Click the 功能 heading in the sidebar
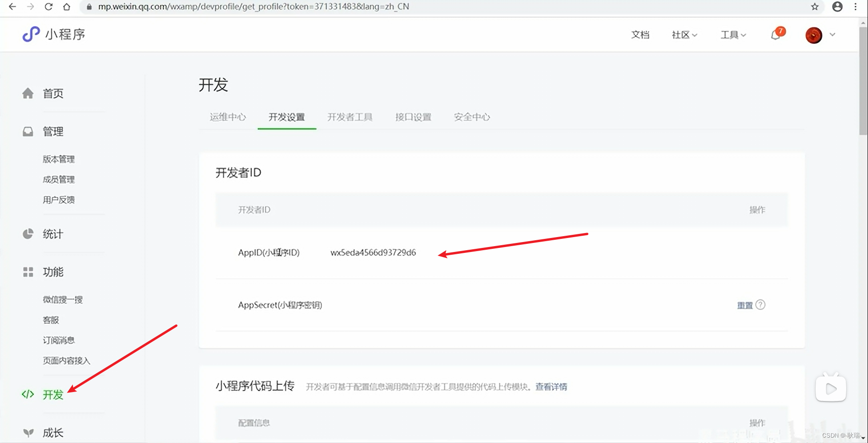Image resolution: width=868 pixels, height=443 pixels. [53, 272]
